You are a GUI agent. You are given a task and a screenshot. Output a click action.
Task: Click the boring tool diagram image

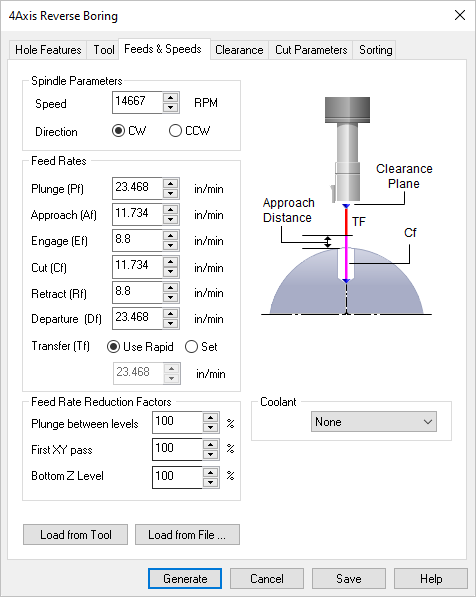[347, 206]
